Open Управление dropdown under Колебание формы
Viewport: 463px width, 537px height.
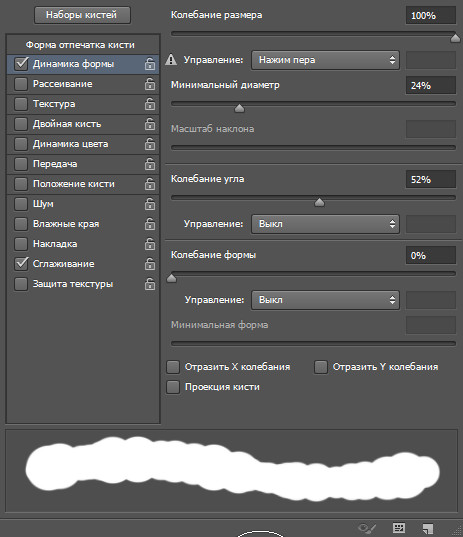tap(325, 300)
